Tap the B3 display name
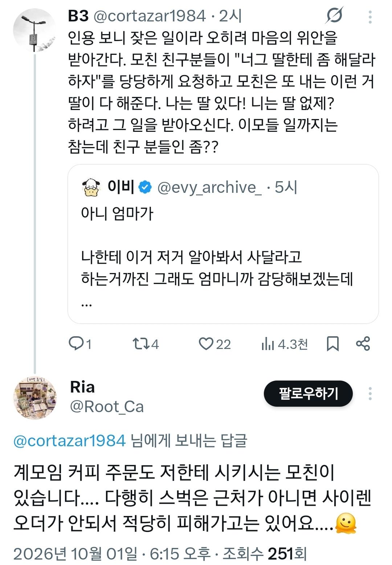The height and width of the screenshot is (565, 392). (x=78, y=16)
